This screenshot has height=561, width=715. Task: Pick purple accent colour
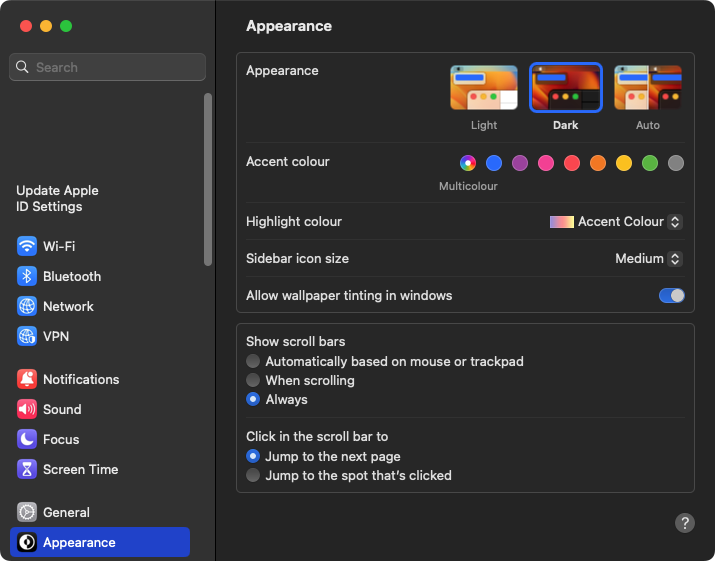coord(520,163)
